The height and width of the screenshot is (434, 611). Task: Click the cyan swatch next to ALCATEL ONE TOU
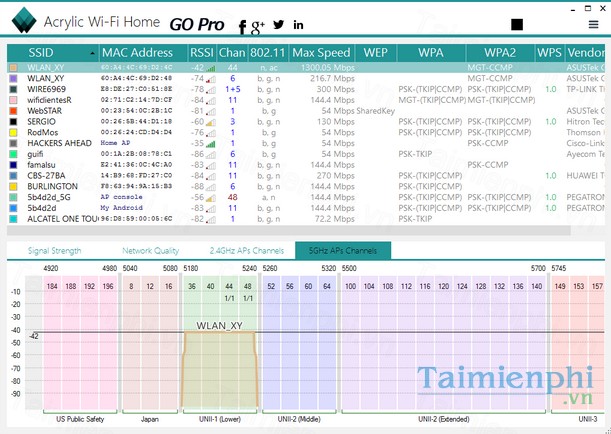13,219
